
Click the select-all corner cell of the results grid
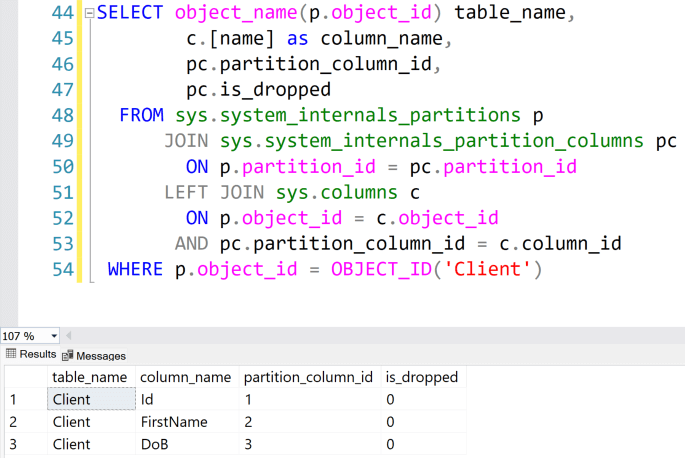(24, 377)
